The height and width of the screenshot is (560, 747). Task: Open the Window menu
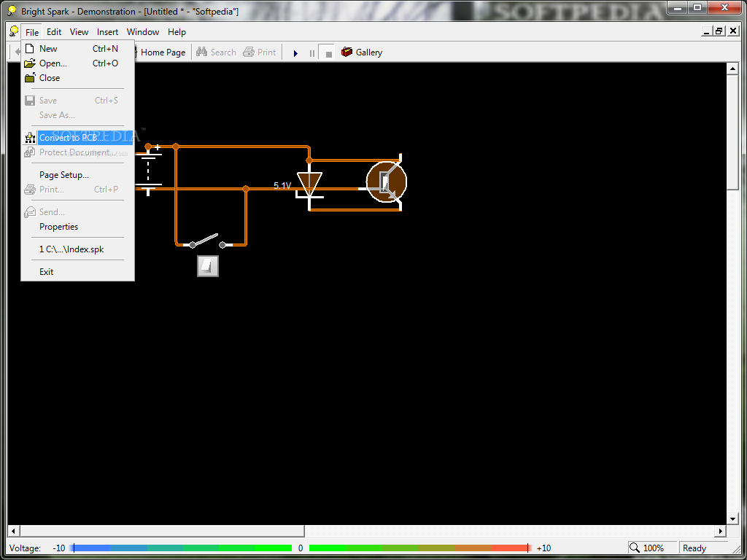click(142, 32)
